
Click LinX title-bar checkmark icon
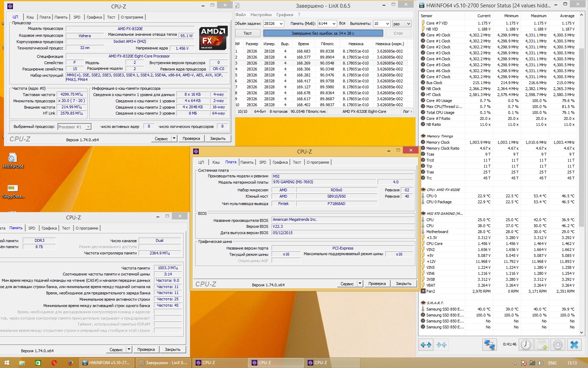[237, 6]
